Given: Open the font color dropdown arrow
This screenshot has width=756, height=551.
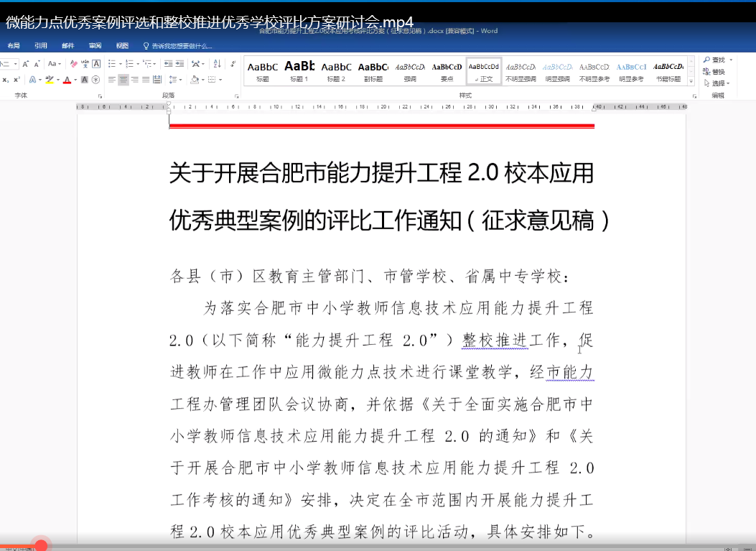Looking at the screenshot, I should click(75, 80).
